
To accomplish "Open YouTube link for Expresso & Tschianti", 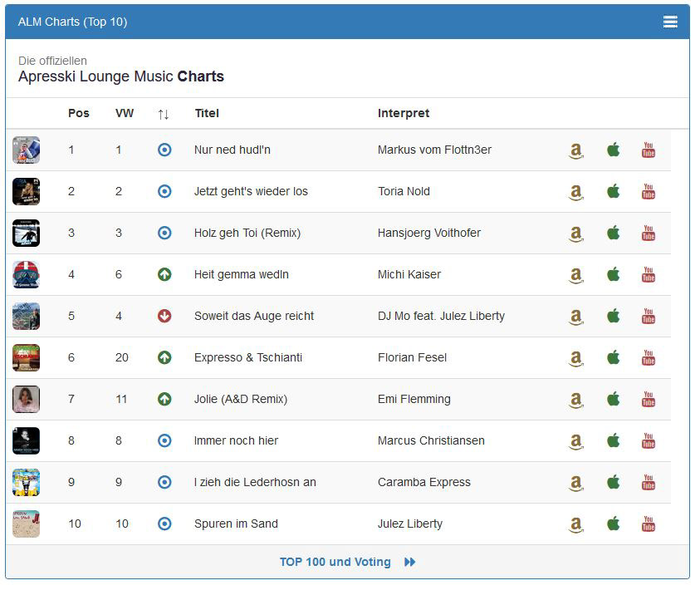I will tap(649, 357).
